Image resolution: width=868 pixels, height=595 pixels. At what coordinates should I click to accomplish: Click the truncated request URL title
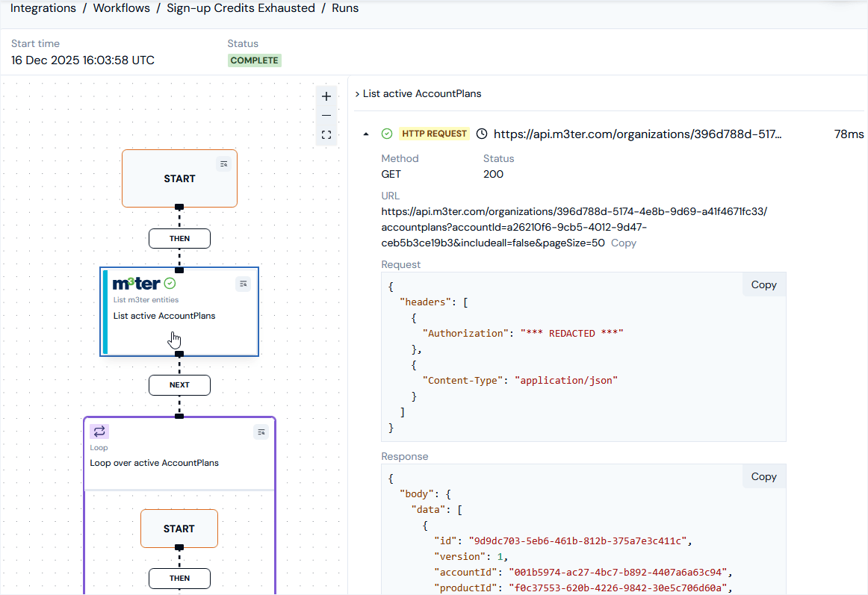(x=638, y=134)
